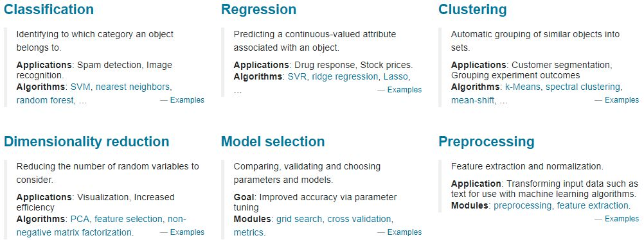Open the Model selection heading
The width and height of the screenshot is (644, 240).
click(273, 142)
